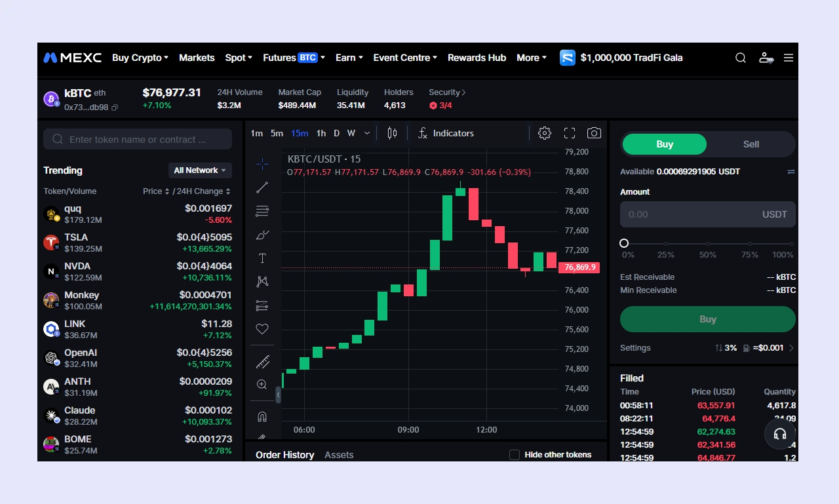Select the 15m chart interval
Image resolution: width=839 pixels, height=504 pixels.
coord(300,133)
